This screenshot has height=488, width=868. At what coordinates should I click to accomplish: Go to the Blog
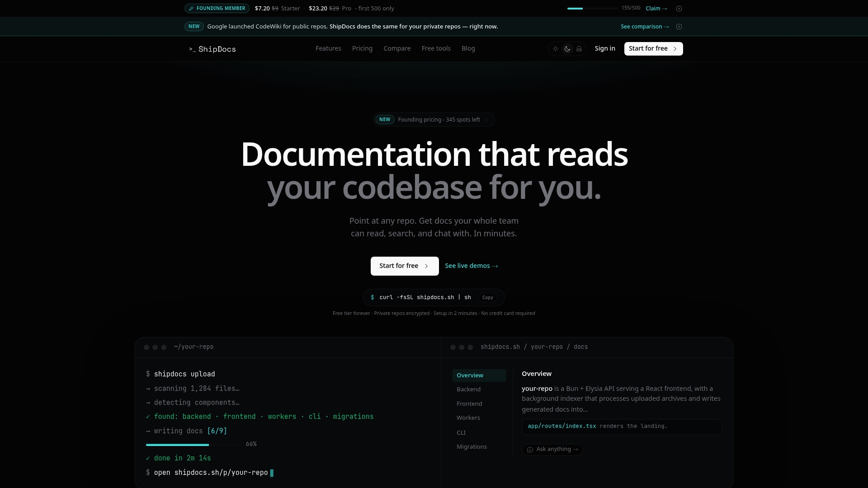(468, 48)
